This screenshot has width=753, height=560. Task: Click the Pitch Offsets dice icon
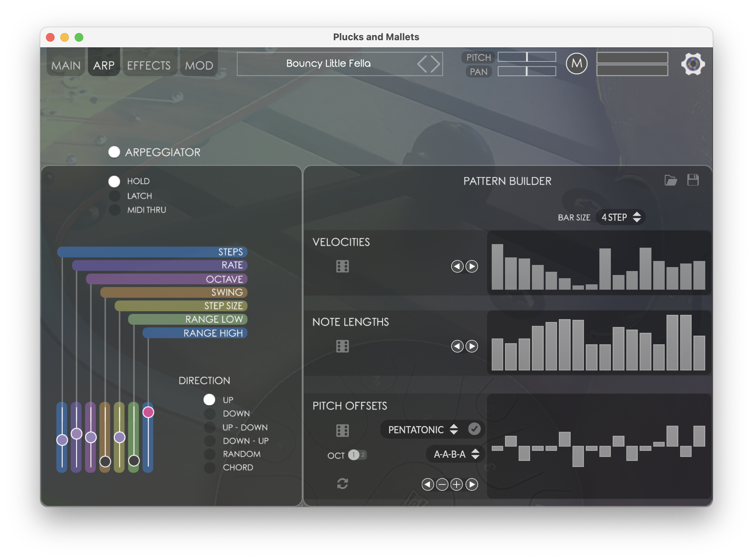point(342,430)
